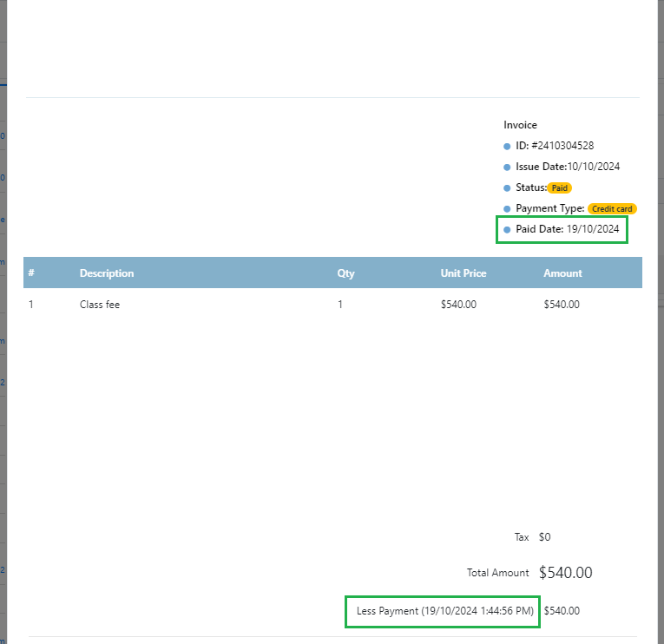
Task: Click the Less Payment timestamp label
Action: [445, 611]
